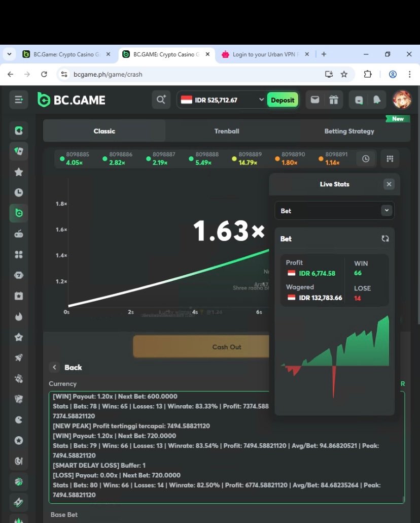Refresh the Bet stats panel

(x=385, y=239)
